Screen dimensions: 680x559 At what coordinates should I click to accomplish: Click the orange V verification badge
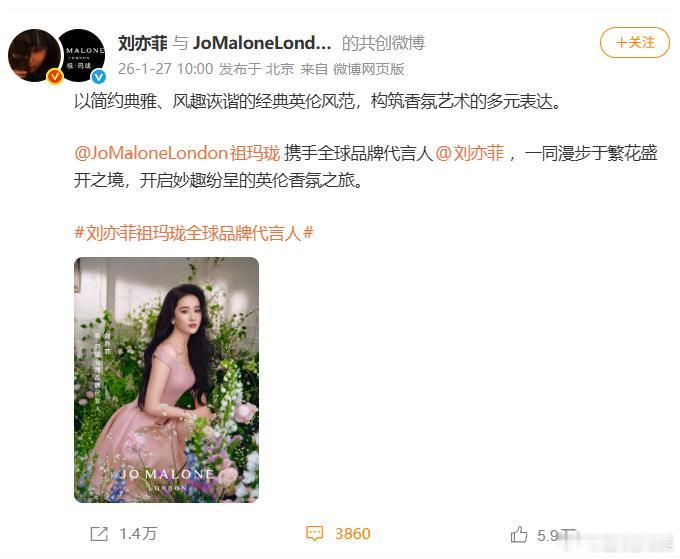pos(55,76)
